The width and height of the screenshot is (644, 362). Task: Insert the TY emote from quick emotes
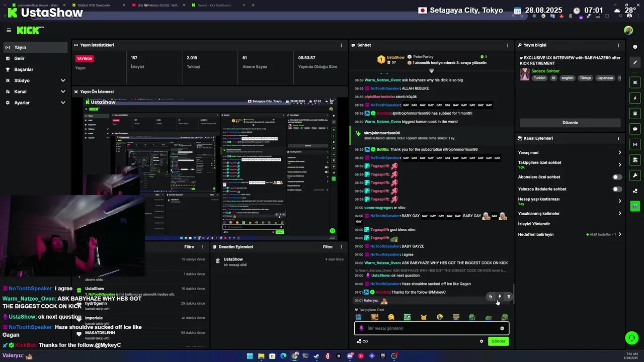pos(407,317)
